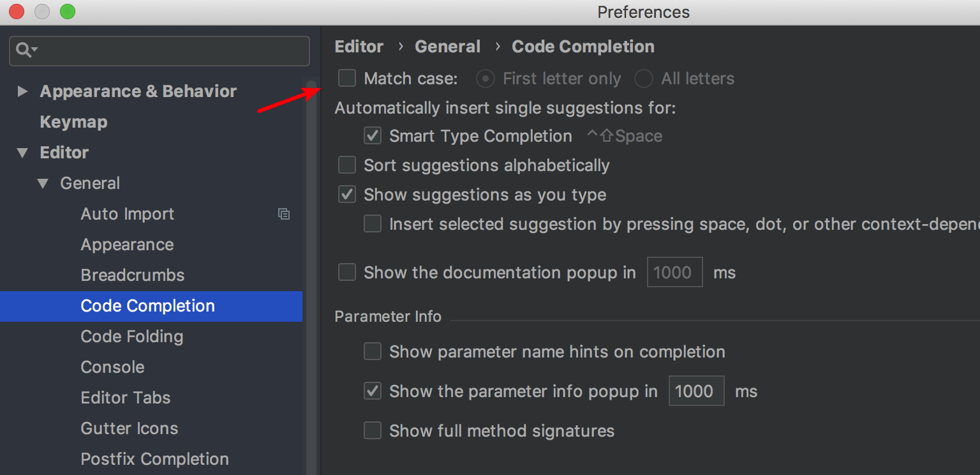Uncheck Smart Type Completion
This screenshot has width=980, height=475.
373,136
